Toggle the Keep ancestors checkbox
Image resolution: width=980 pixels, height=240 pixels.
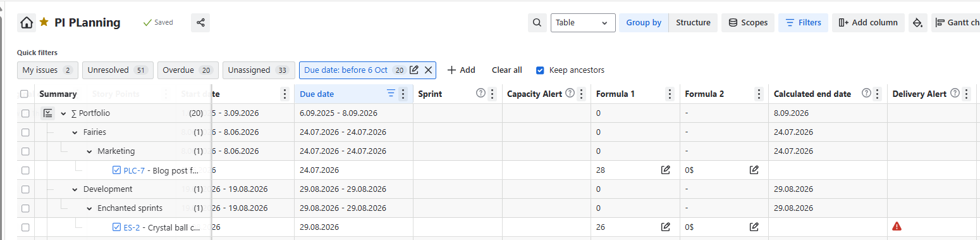pos(540,70)
